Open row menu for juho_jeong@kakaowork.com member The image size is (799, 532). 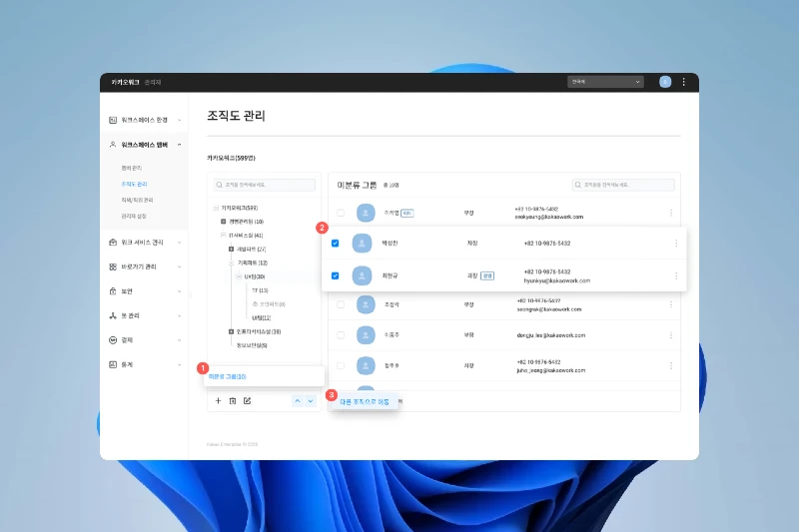670,365
